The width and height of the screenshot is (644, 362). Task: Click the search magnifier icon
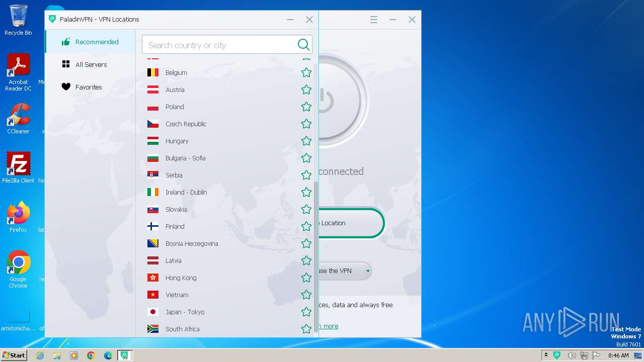(x=303, y=45)
